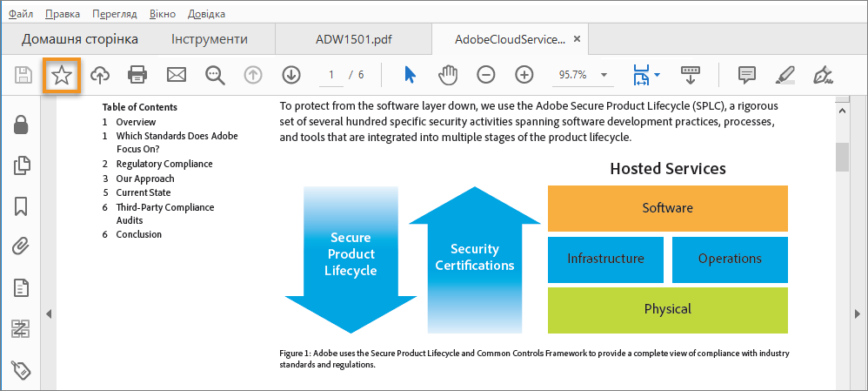Viewport: 868px width, 391px height.
Task: Select the highlighter pen tool
Action: point(785,75)
